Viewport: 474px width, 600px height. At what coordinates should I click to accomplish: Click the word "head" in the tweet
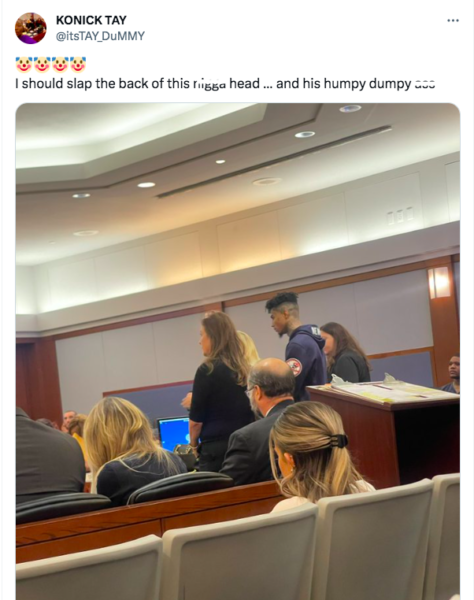tap(244, 83)
